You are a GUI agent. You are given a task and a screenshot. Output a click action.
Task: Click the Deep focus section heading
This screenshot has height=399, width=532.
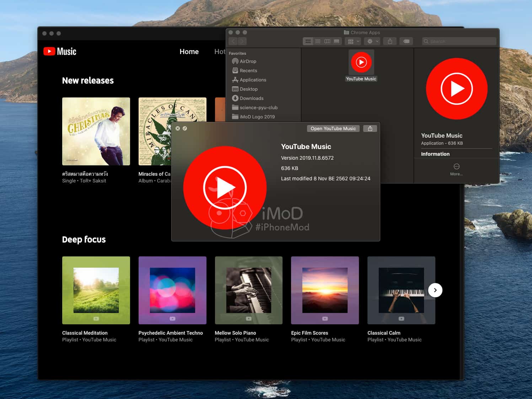(84, 240)
